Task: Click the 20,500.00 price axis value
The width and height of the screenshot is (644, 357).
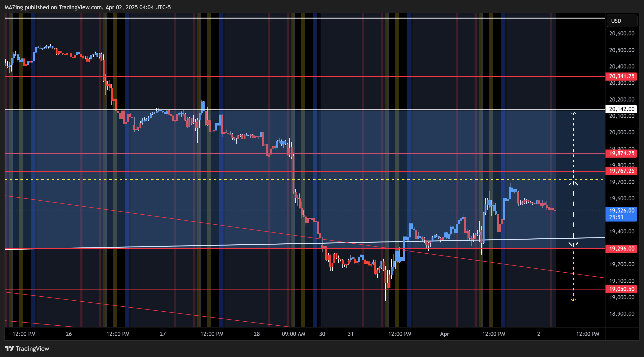Action: pos(621,50)
